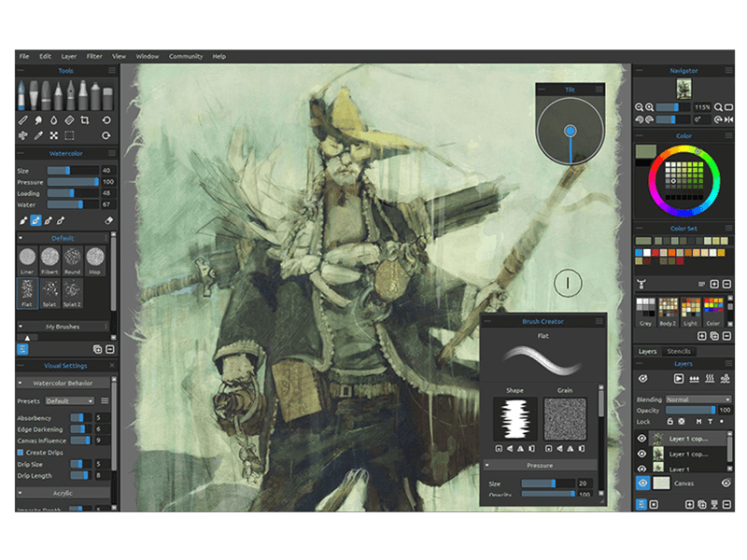
Task: Click the lock layer padlock icon
Action: (670, 421)
